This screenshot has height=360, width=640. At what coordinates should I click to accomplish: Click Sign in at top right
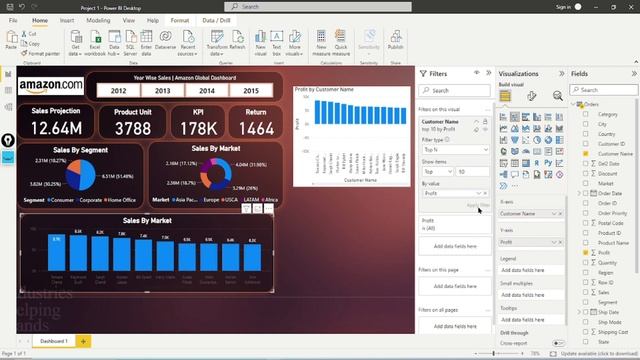coord(563,7)
